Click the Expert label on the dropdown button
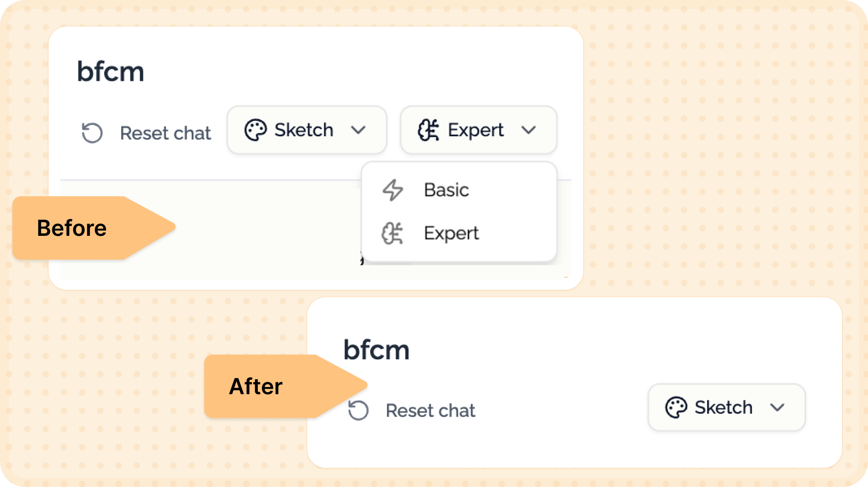This screenshot has height=487, width=868. pos(476,130)
